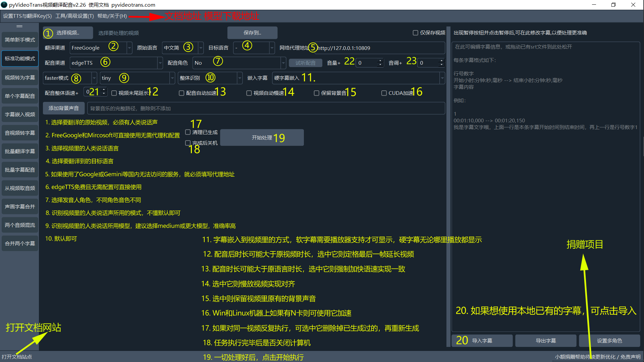Click the 保存到 button

[252, 33]
